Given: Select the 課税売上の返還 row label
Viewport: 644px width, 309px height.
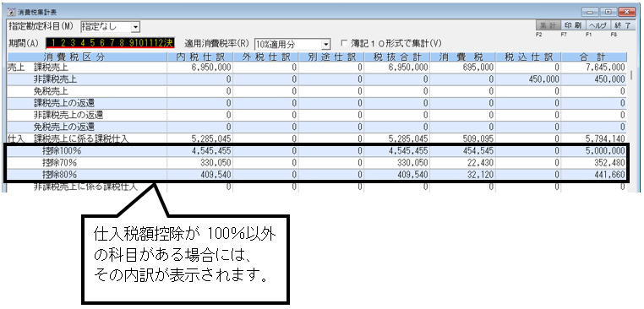Looking at the screenshot, I should click(x=63, y=103).
